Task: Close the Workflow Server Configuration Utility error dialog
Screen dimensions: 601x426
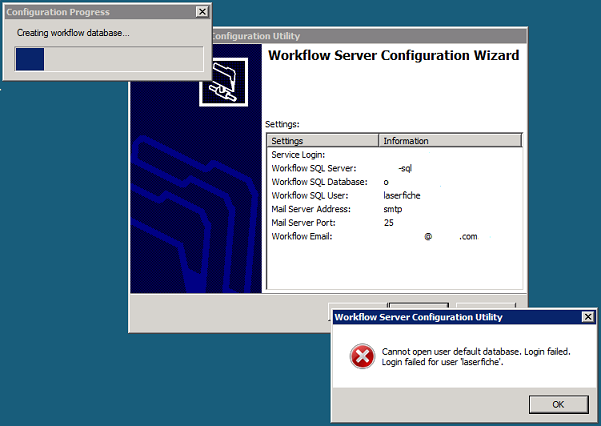Action: [588, 317]
